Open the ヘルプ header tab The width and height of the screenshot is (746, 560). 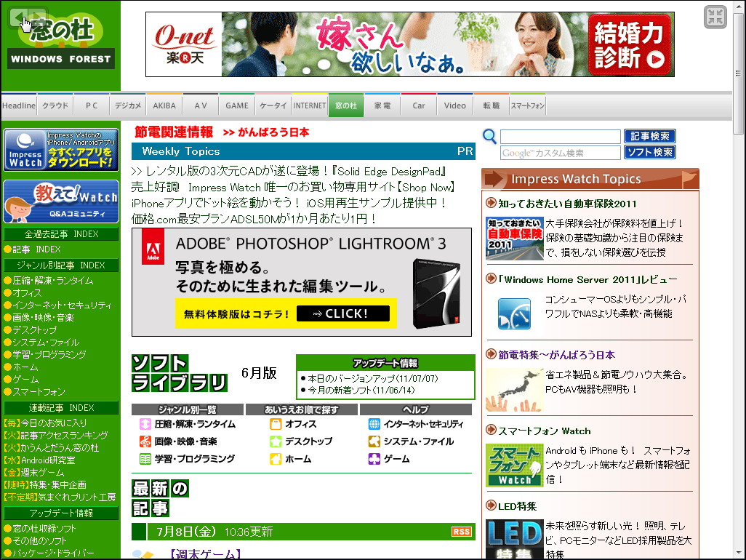416,409
